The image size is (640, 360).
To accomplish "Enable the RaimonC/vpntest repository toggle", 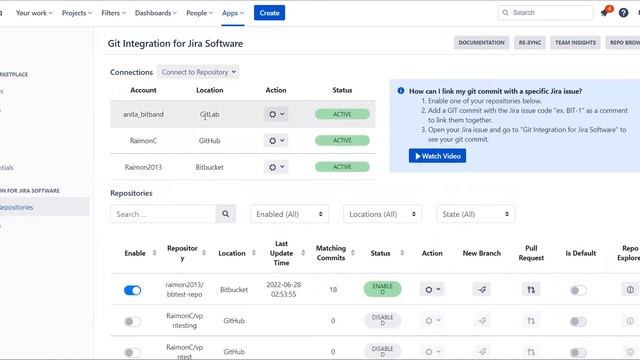I will [x=132, y=352].
